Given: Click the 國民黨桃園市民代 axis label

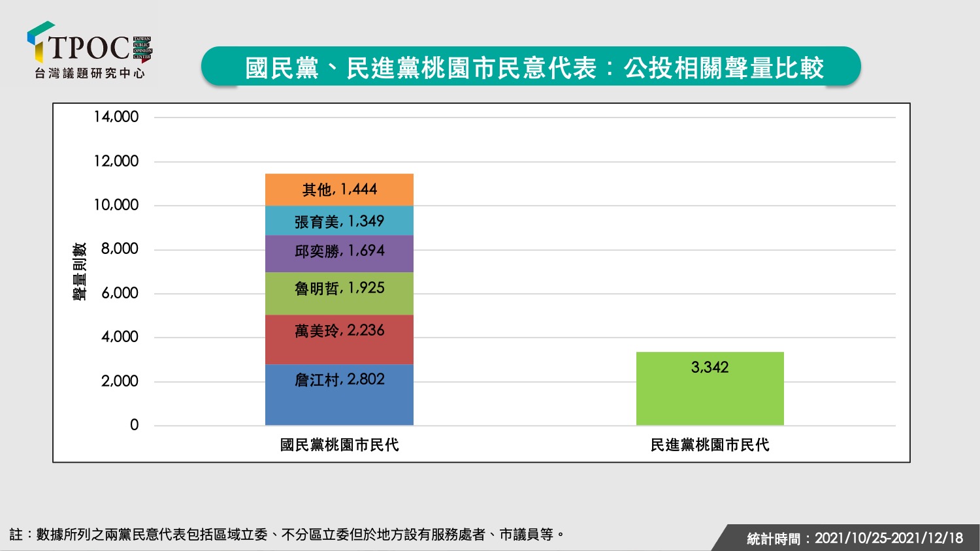Looking at the screenshot, I should [339, 445].
